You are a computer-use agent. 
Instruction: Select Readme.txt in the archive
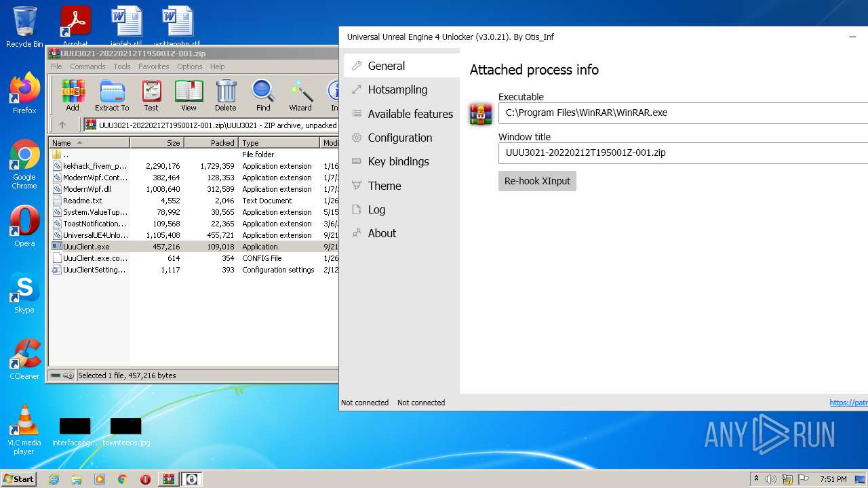tap(193, 201)
